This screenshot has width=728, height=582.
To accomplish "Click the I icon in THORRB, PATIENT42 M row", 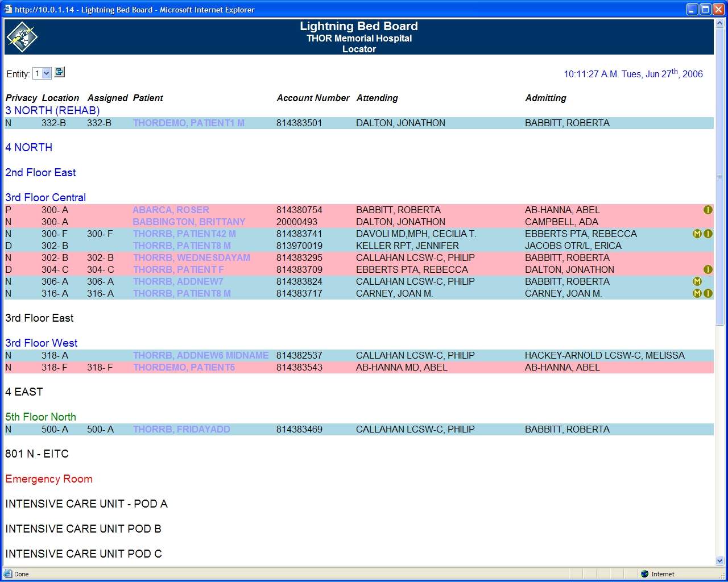I will pyautogui.click(x=708, y=234).
